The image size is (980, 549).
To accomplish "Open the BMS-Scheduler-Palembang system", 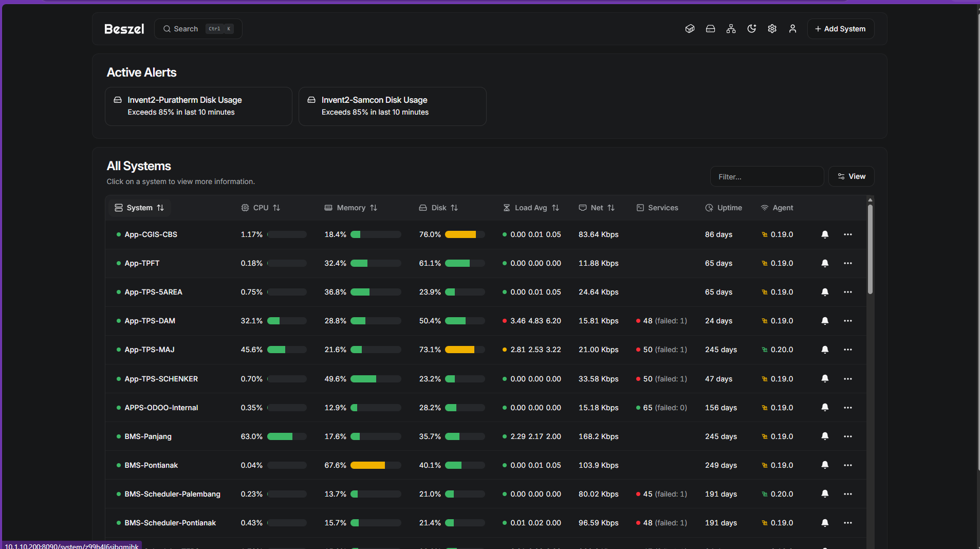I will pyautogui.click(x=172, y=494).
